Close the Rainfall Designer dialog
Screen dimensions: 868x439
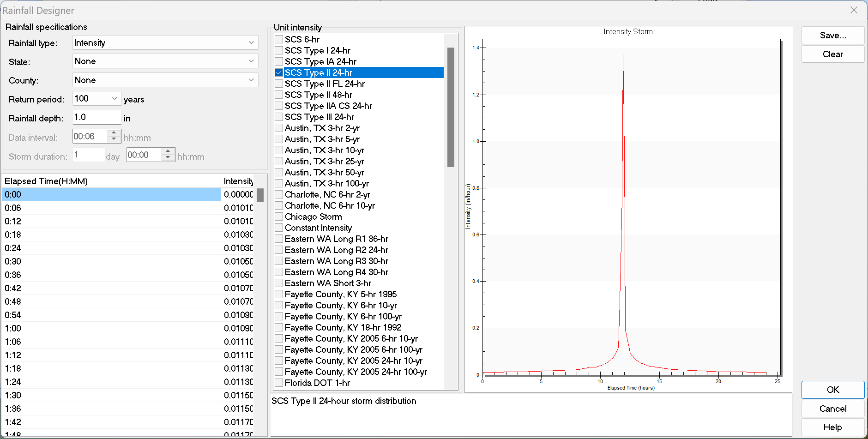(854, 10)
